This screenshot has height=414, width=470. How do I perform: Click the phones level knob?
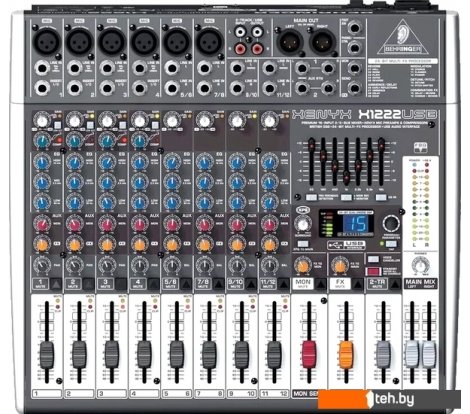421,266
